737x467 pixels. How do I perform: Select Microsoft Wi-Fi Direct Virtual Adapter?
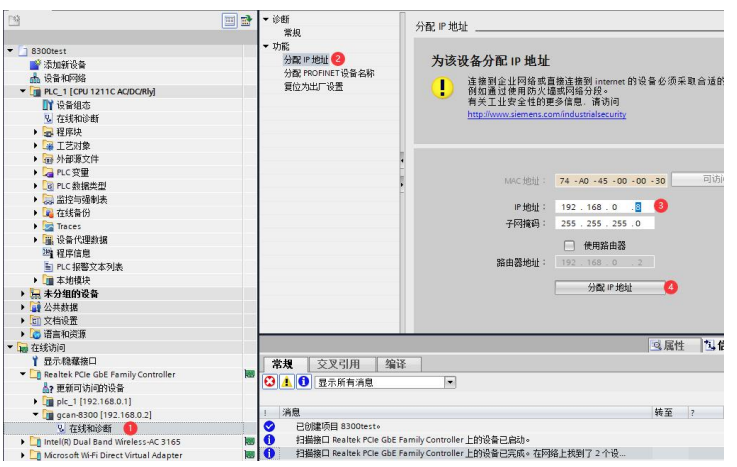tap(113, 455)
